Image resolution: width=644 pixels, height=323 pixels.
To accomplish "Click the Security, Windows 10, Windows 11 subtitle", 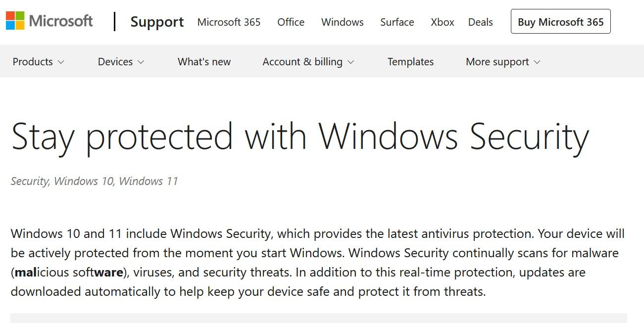I will [x=94, y=181].
